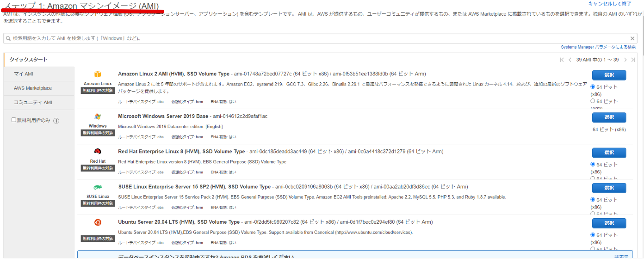644x264 pixels.
Task: Click 無料利用枠の対象 badge under Windows
Action: [98, 133]
